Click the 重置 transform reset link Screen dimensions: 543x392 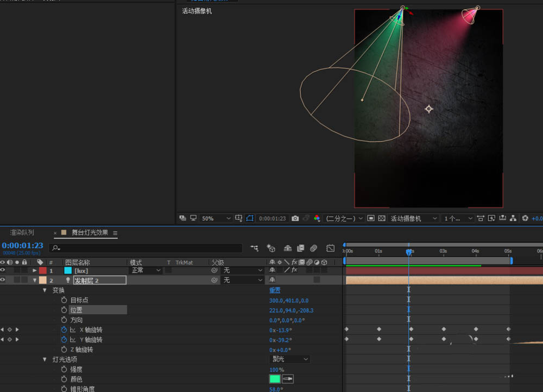click(x=275, y=290)
